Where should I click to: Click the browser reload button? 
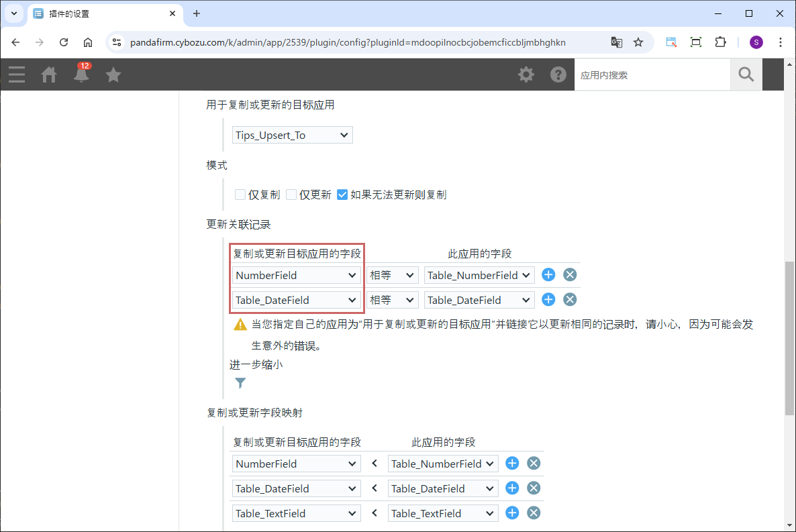pos(64,42)
